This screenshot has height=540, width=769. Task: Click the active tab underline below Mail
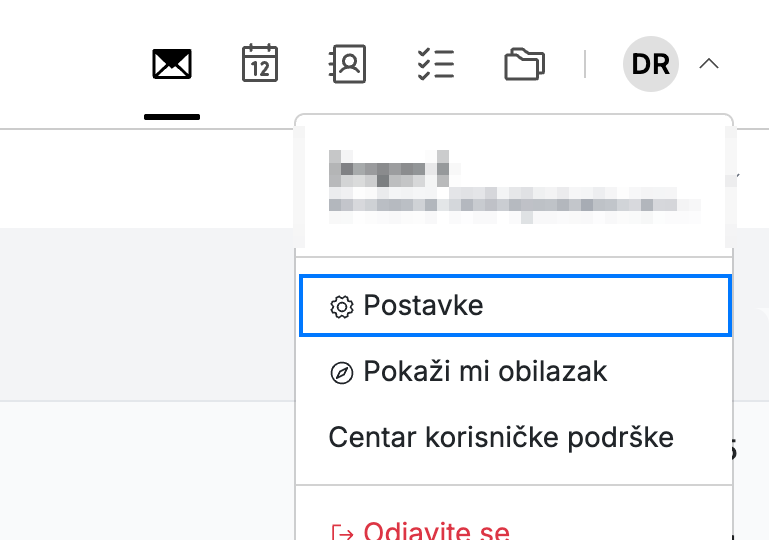click(172, 117)
